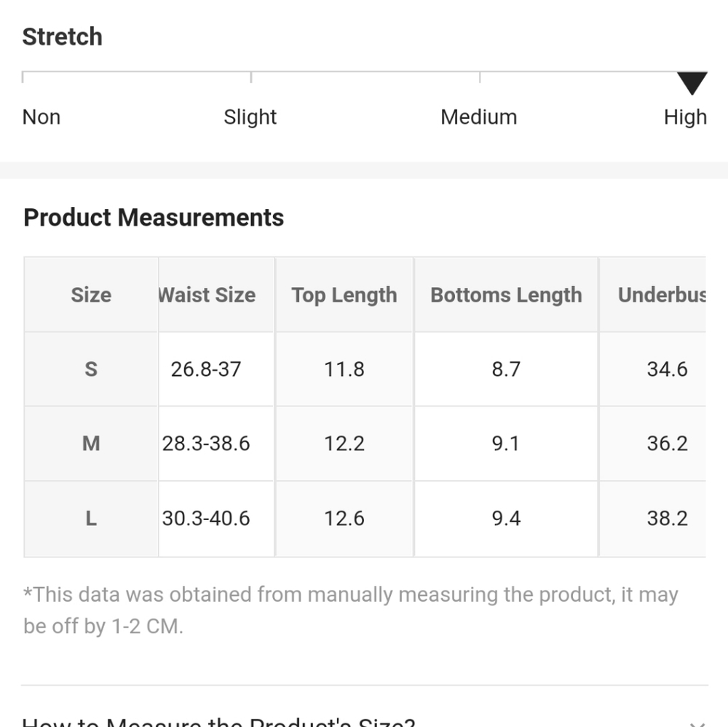This screenshot has width=728, height=727.
Task: Click the Bottoms Length column header
Action: [x=506, y=295]
